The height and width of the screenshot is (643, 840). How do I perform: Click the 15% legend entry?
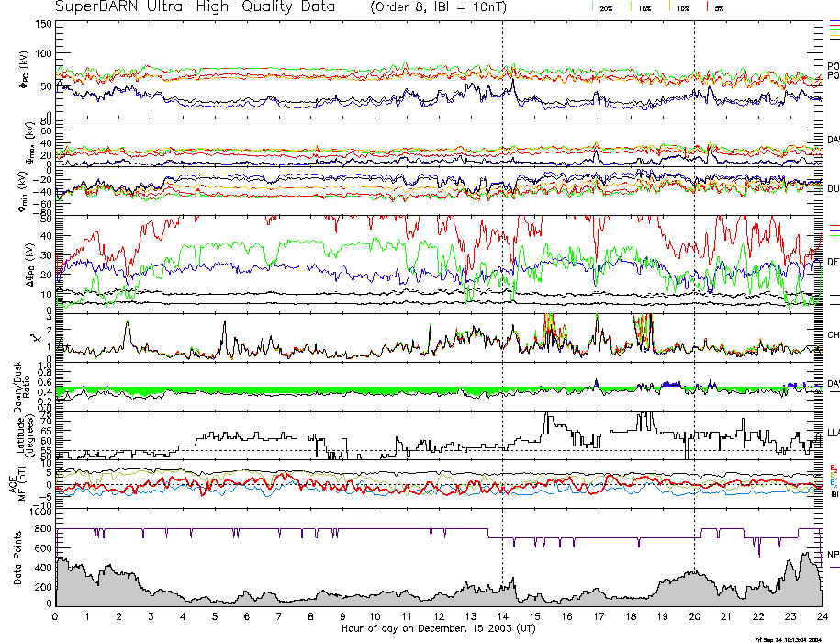(x=643, y=7)
